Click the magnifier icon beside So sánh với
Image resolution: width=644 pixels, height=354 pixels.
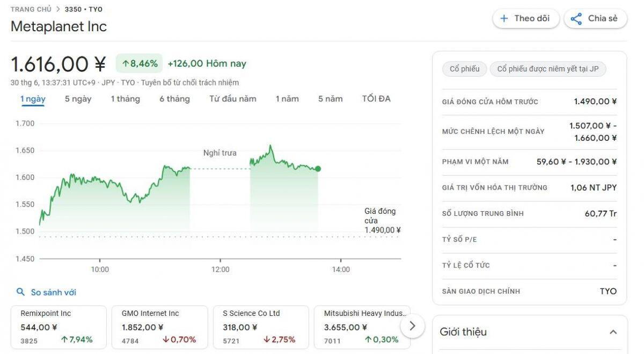21,292
